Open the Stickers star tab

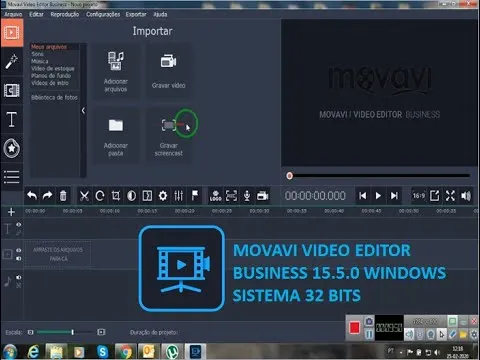[x=12, y=148]
